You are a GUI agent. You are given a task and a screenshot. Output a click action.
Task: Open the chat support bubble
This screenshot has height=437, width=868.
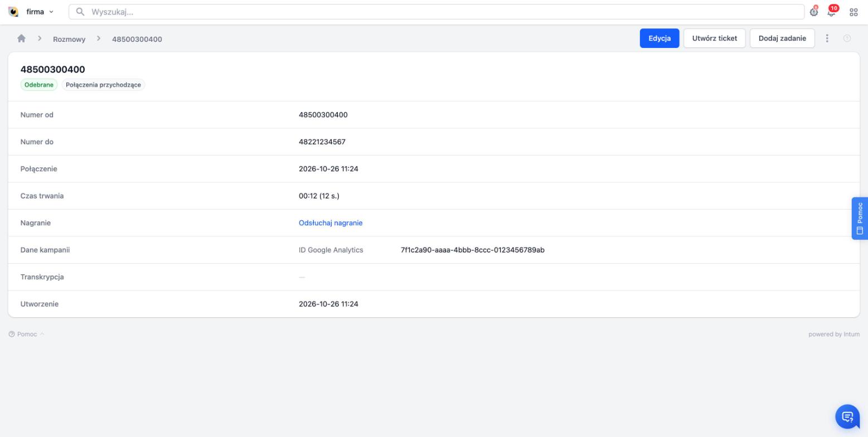[x=847, y=416]
